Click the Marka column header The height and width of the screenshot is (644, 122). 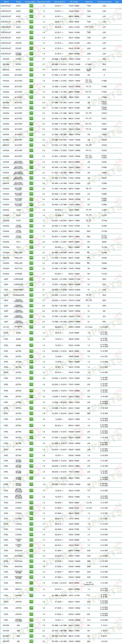point(6,2)
